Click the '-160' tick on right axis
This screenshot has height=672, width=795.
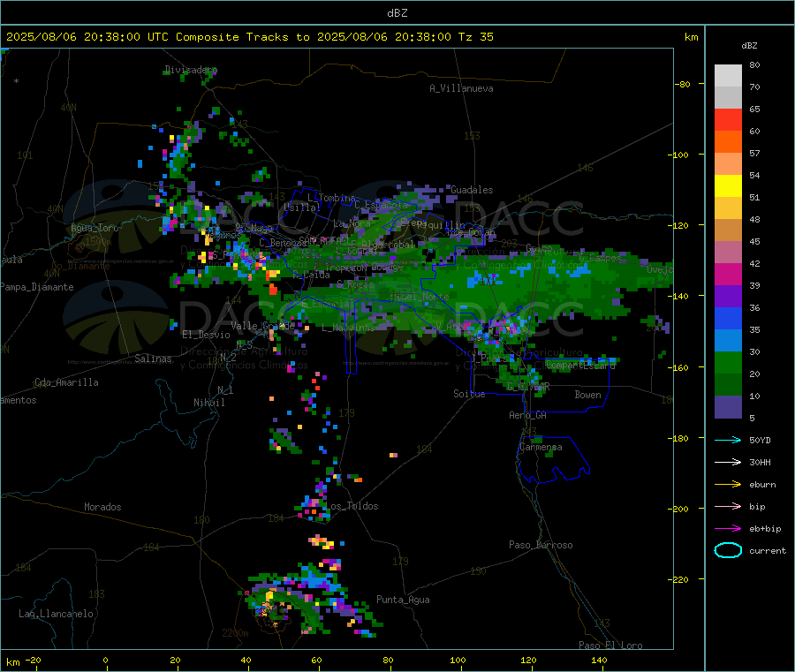(678, 367)
